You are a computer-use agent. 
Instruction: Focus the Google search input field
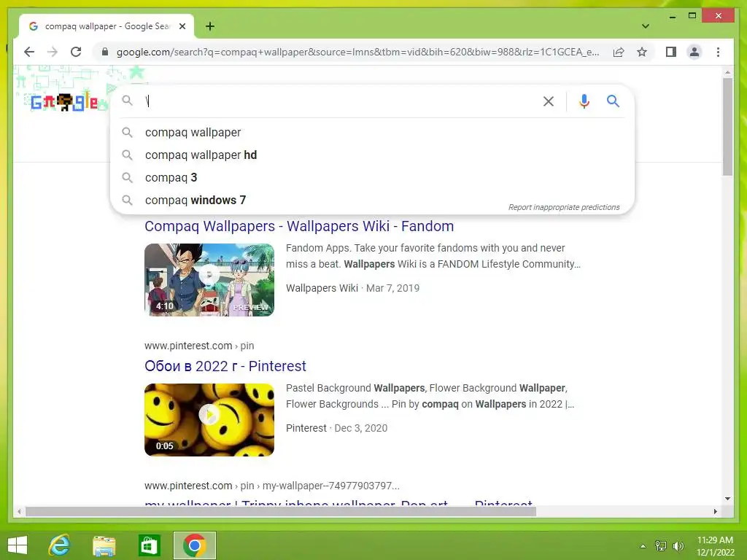coord(342,101)
